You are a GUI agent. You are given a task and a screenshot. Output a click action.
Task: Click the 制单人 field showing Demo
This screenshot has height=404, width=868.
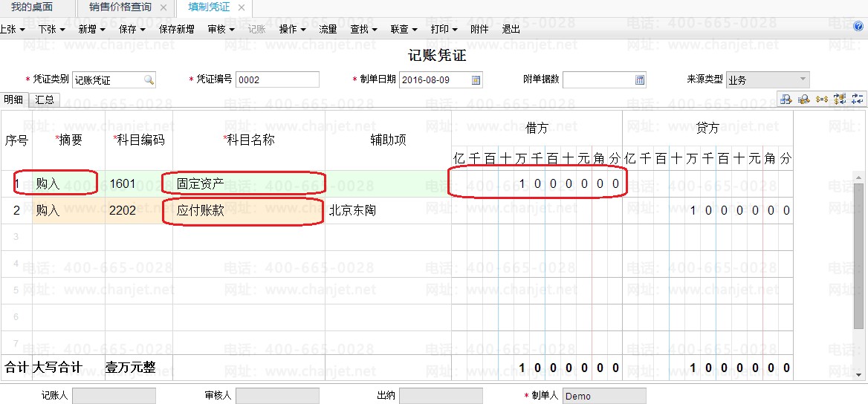604,396
